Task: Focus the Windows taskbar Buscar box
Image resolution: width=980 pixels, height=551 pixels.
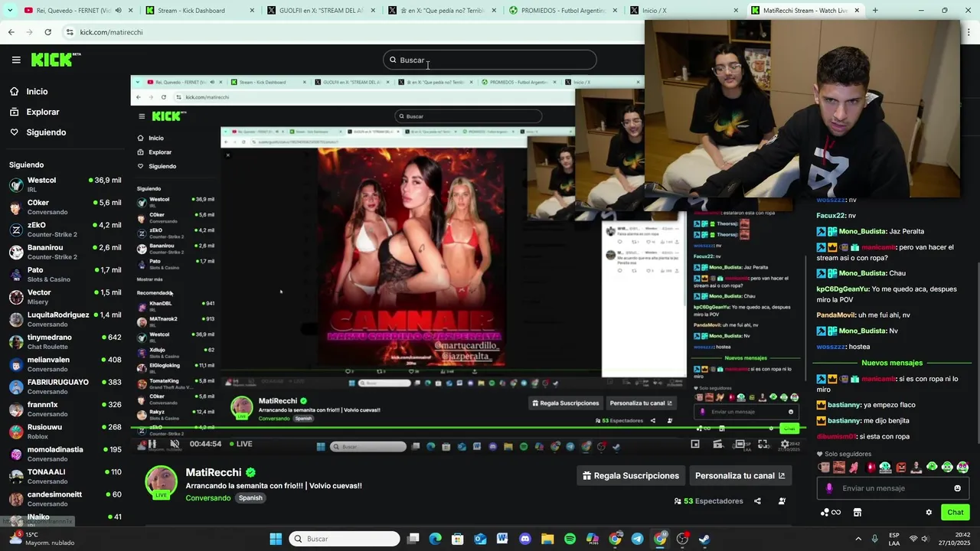Action: (x=345, y=539)
